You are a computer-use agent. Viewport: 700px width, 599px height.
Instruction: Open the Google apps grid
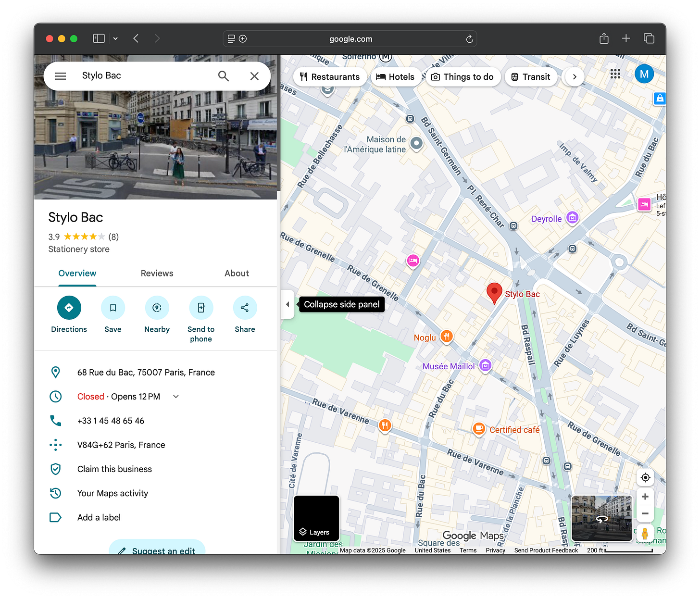pyautogui.click(x=615, y=74)
